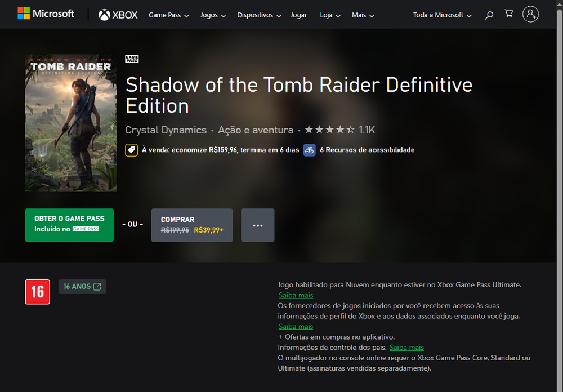Expand the Game Pass menu
Viewport: 563px width, 392px height.
[168, 15]
